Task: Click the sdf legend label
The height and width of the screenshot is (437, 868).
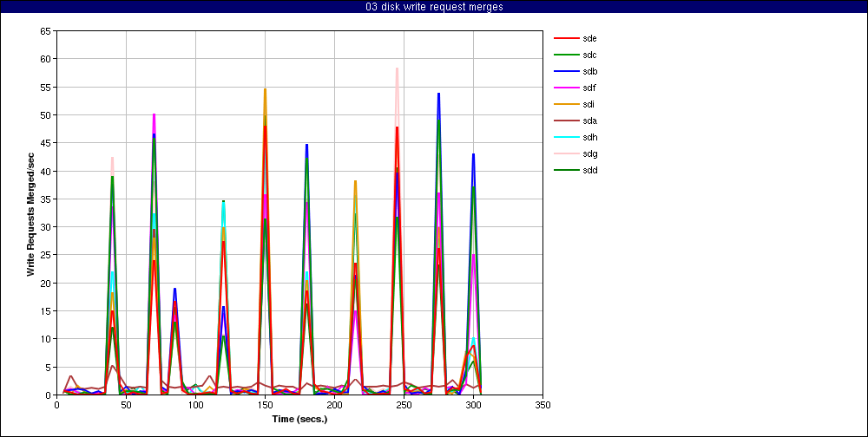Action: (x=589, y=88)
